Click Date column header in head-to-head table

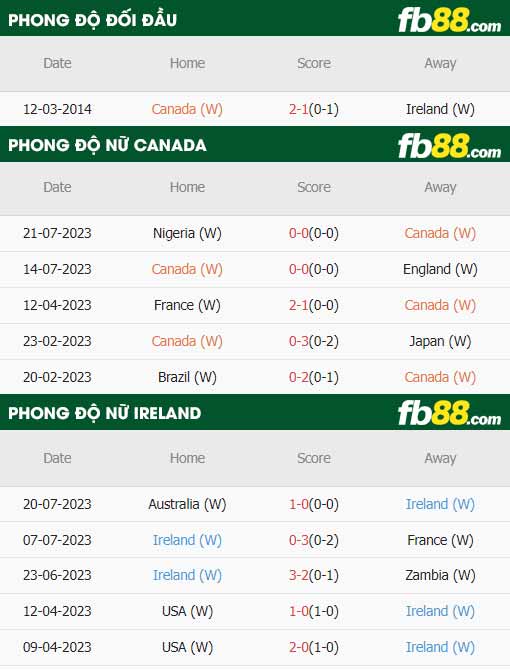coord(57,63)
